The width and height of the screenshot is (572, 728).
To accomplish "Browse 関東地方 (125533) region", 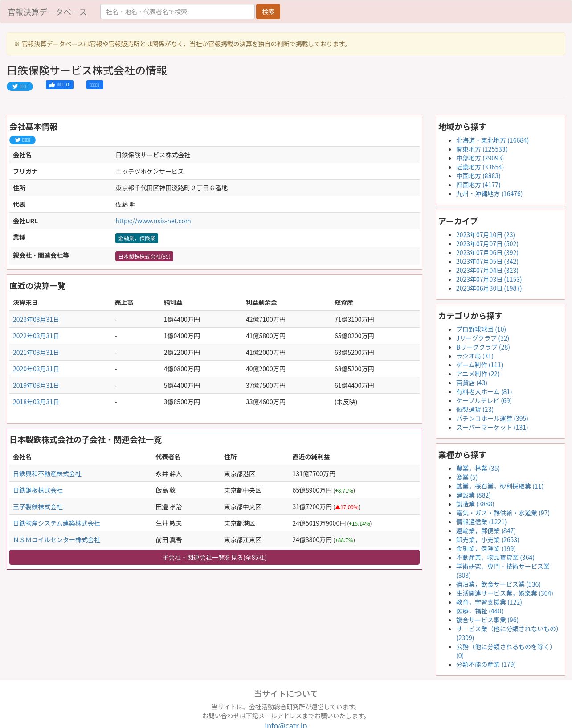I will pos(482,149).
